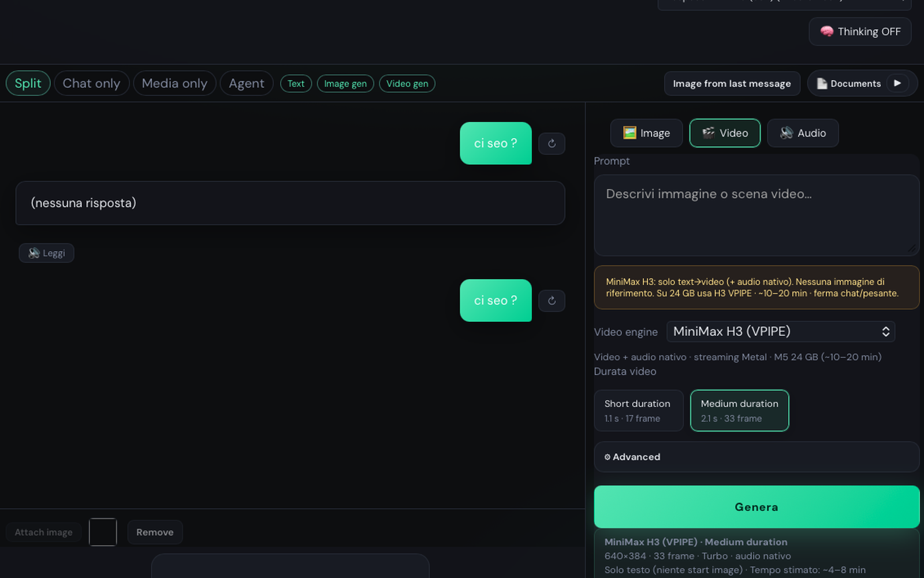Click the attached image thumbnail box
Image resolution: width=924 pixels, height=578 pixels.
[x=103, y=532]
